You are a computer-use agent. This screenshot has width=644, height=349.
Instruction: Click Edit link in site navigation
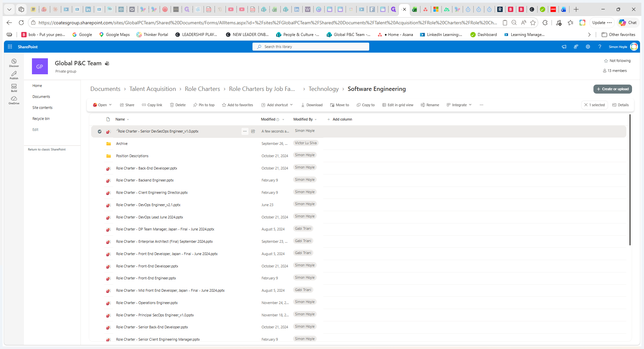pyautogui.click(x=35, y=130)
